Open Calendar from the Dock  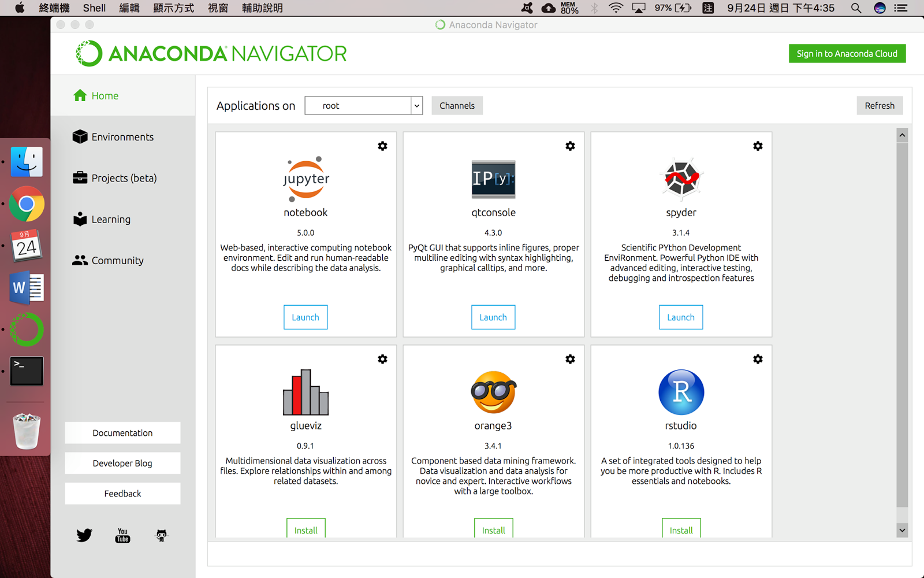pyautogui.click(x=27, y=246)
